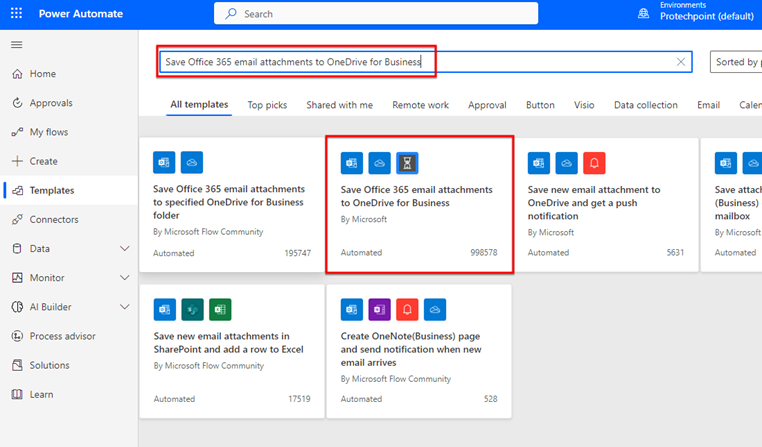Click the Environments globe icon
This screenshot has height=447, width=762.
(x=643, y=13)
